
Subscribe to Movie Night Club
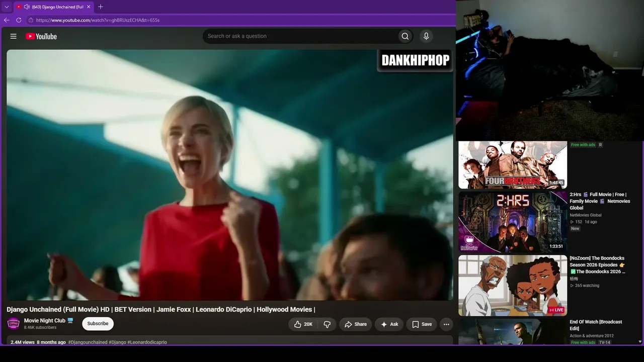tap(98, 324)
